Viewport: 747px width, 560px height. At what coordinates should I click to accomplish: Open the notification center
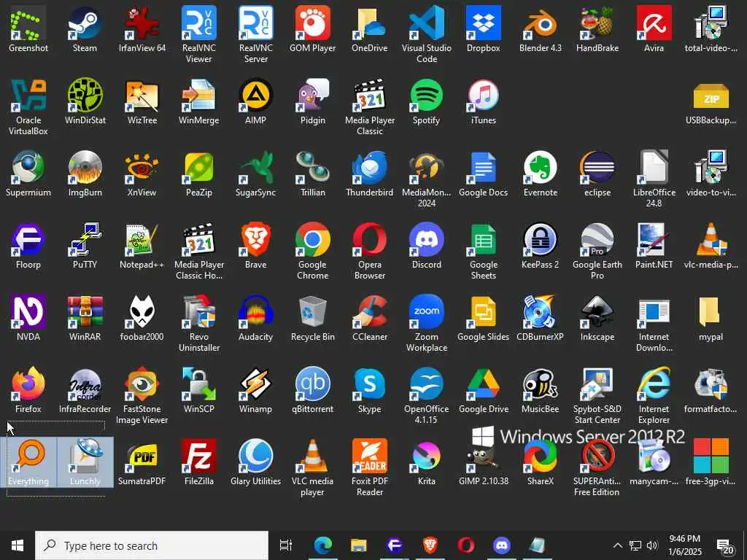pos(725,546)
